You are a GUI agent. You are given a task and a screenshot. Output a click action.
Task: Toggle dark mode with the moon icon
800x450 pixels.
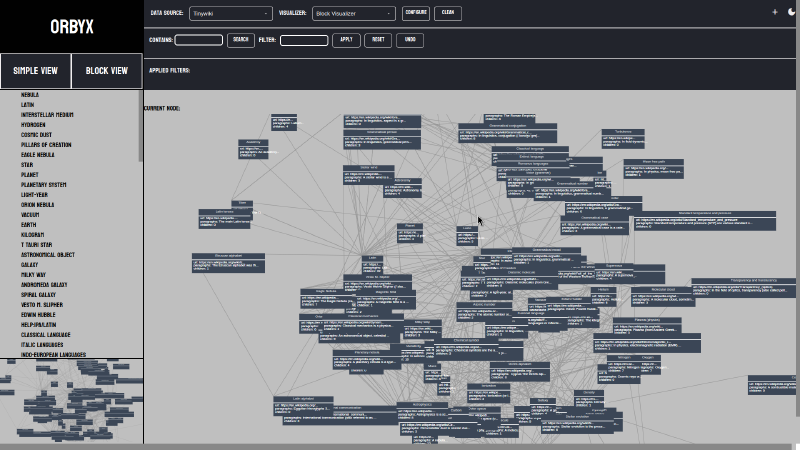tap(792, 12)
